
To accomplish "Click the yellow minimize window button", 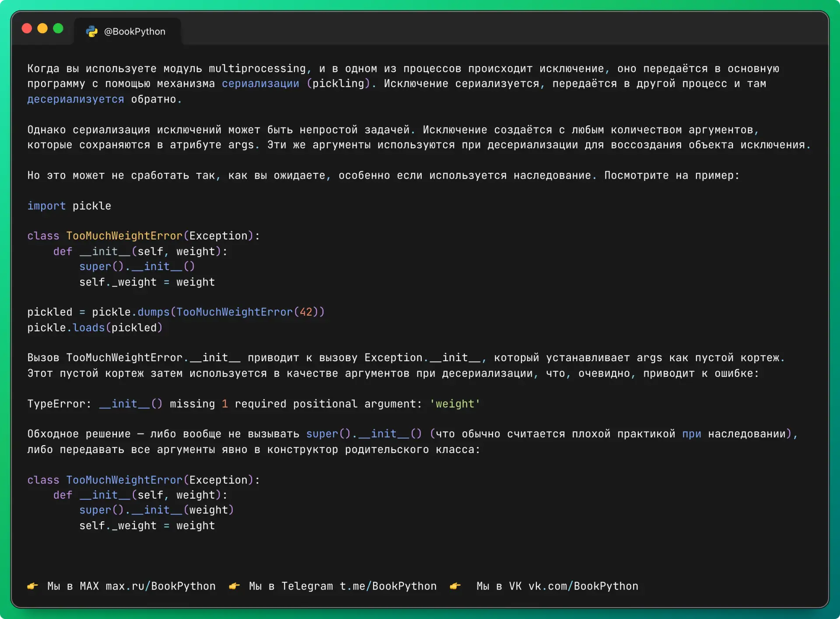I will point(42,28).
